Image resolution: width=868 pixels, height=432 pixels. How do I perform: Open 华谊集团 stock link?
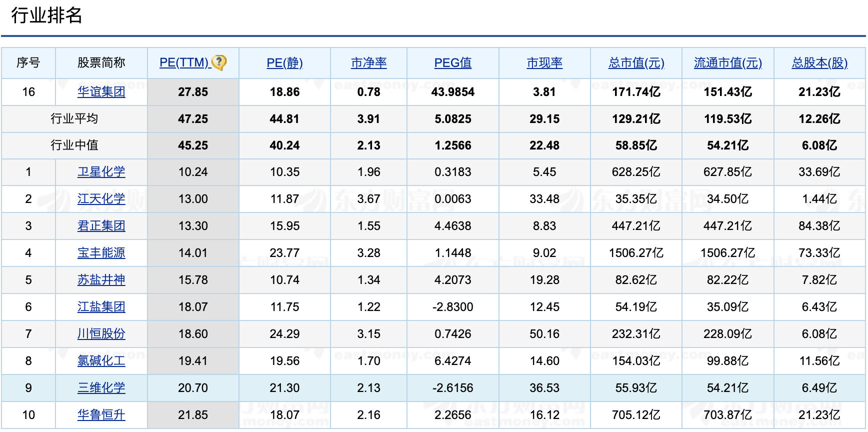[101, 92]
